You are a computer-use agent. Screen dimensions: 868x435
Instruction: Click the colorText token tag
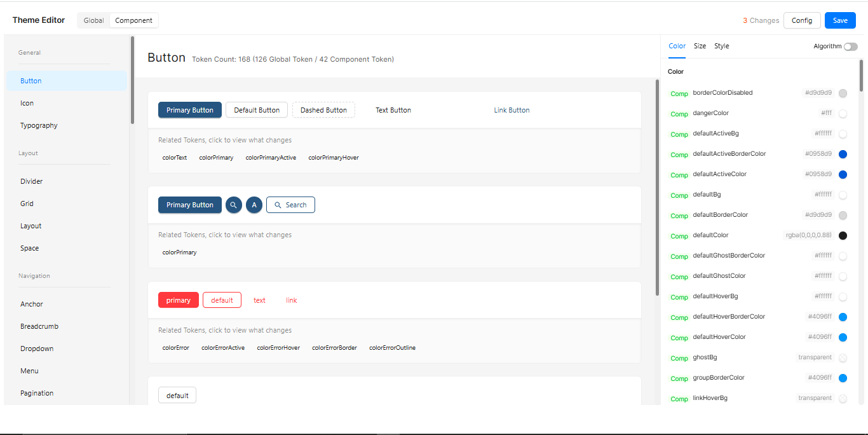point(175,157)
